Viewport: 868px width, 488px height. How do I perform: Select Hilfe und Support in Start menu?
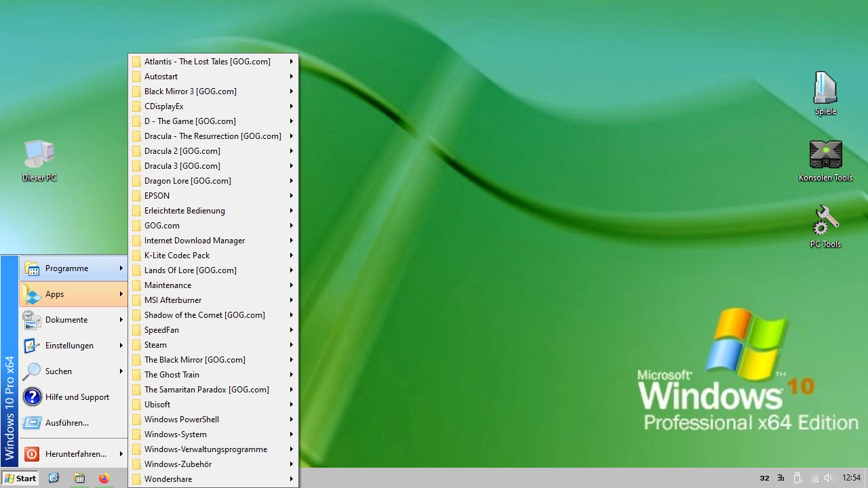(x=73, y=397)
